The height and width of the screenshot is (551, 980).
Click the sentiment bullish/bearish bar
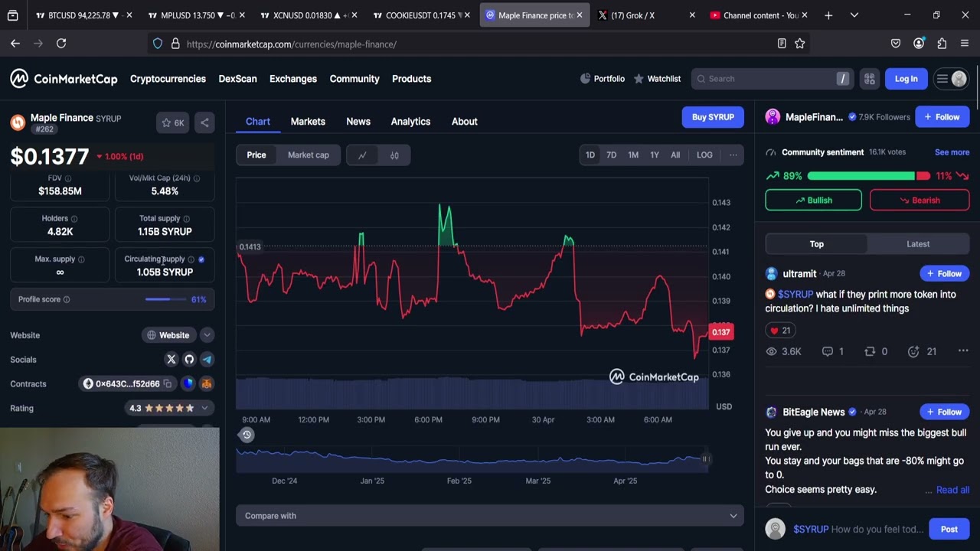[868, 176]
